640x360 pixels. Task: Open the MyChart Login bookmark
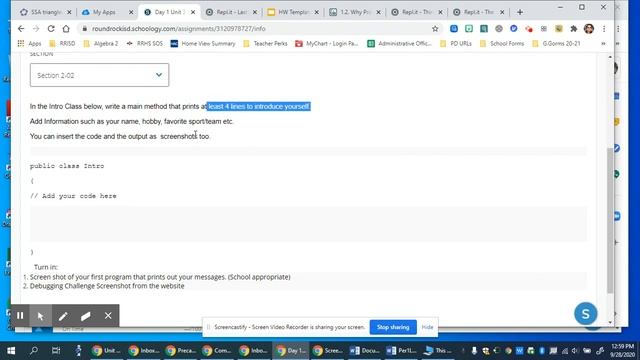(327, 43)
